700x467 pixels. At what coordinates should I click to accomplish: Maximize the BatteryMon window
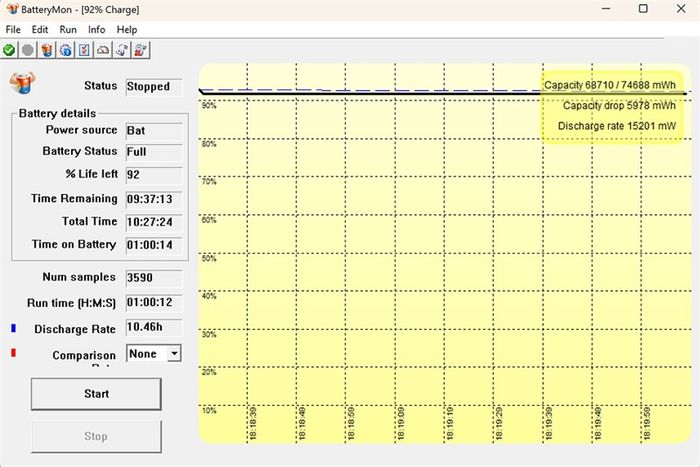point(643,8)
